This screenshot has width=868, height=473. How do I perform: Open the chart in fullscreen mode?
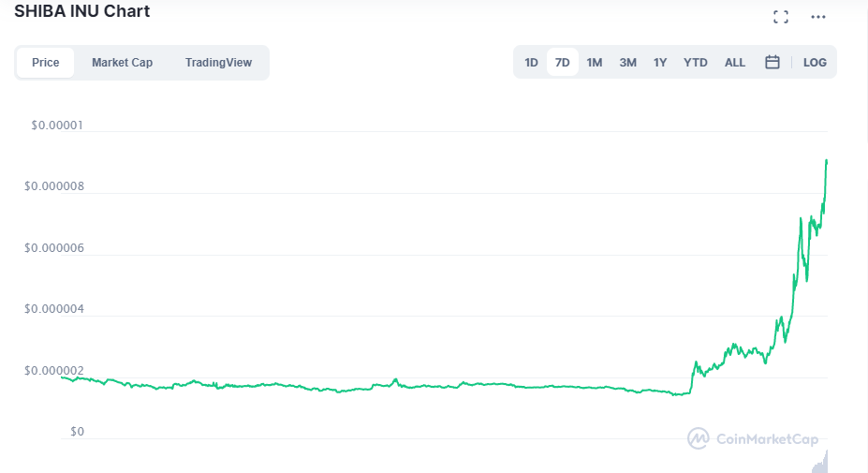pos(781,17)
